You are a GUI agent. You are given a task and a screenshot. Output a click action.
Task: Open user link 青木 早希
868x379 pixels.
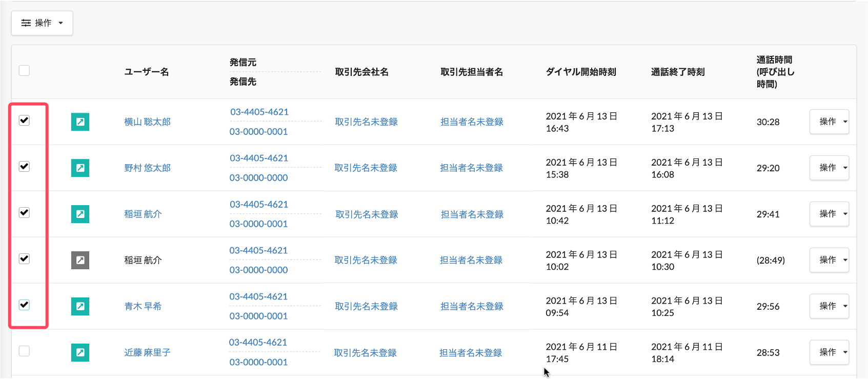pyautogui.click(x=143, y=306)
